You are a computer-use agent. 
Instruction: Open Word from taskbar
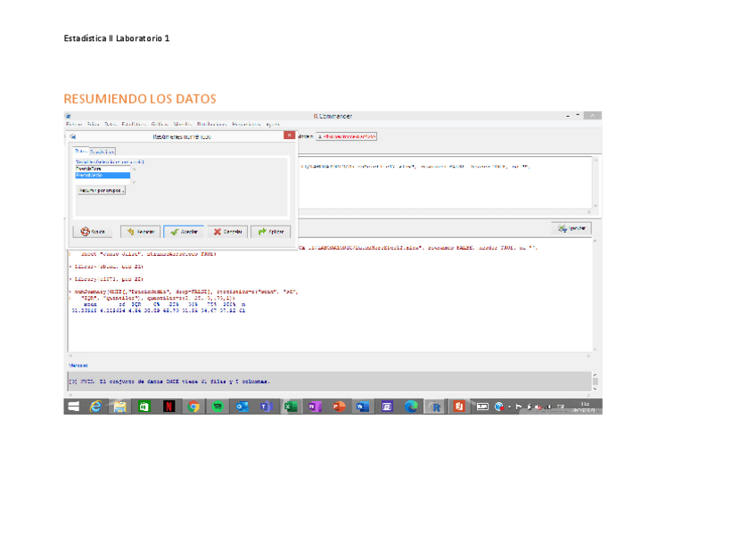tap(363, 407)
